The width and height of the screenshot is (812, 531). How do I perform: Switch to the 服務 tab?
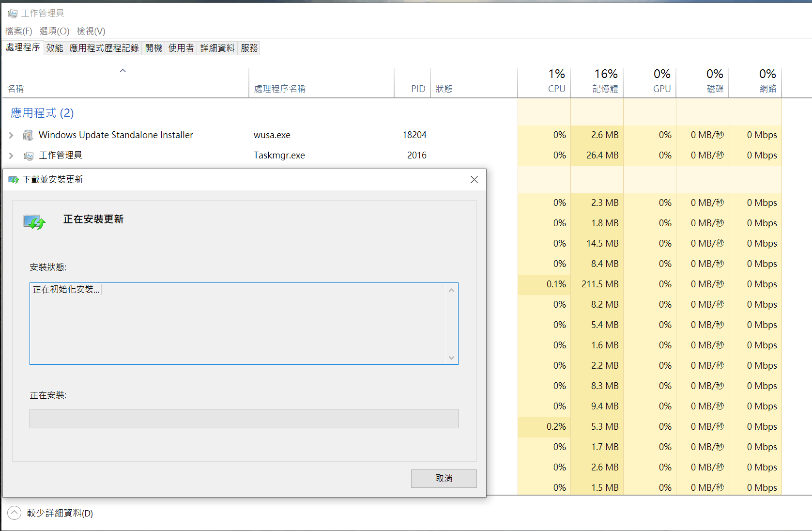pos(249,48)
